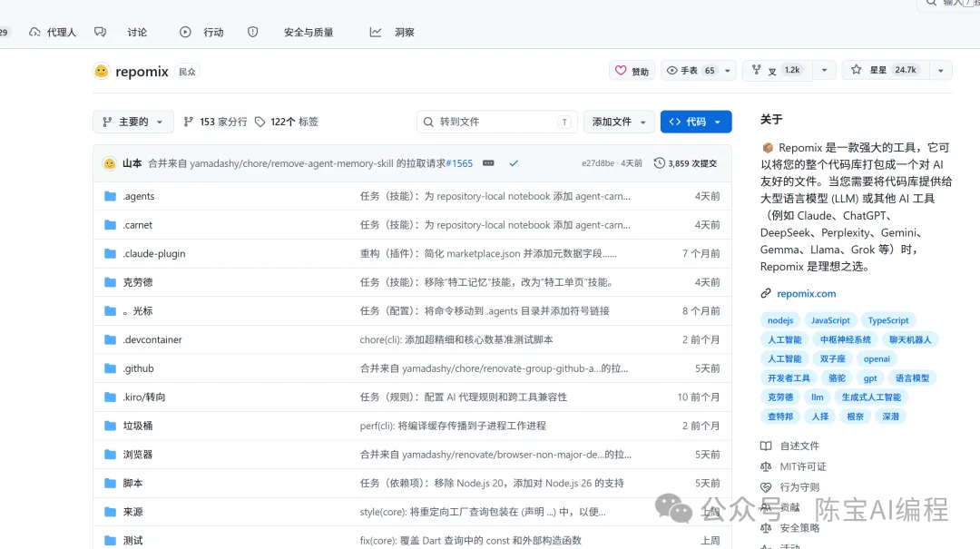Click the folder icon of .agents

110,196
